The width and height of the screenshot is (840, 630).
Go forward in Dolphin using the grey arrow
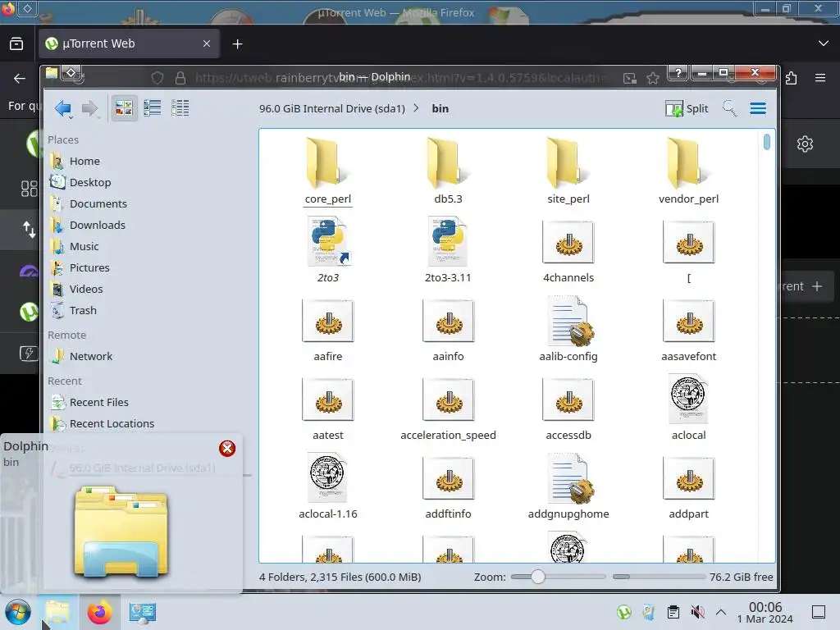click(89, 109)
